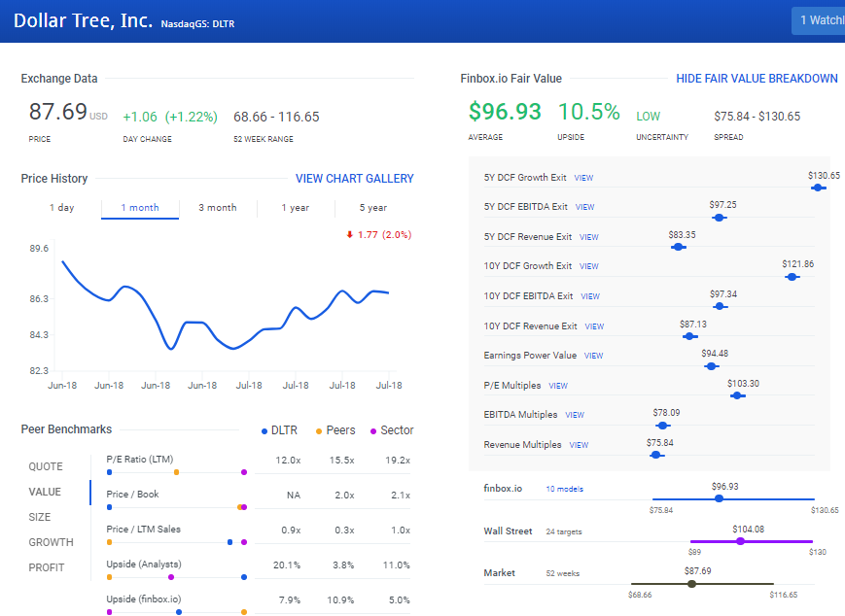Click the 10Y DCF Growth Exit $121.86 marker
This screenshot has width=845, height=616.
pyautogui.click(x=792, y=277)
